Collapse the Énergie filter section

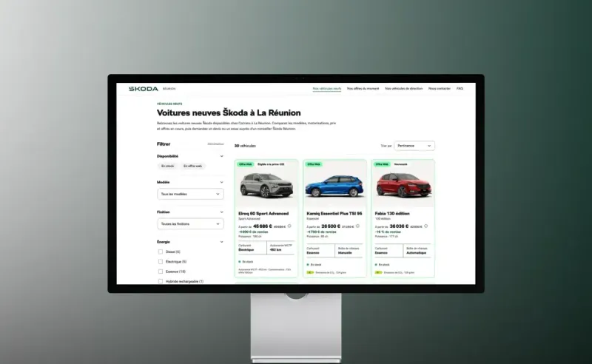tap(221, 242)
